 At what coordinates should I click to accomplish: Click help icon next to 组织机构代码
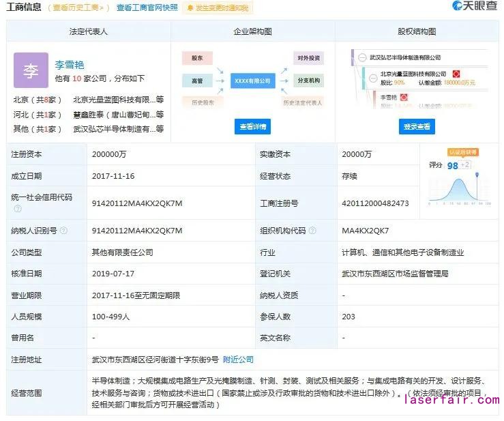pos(311,231)
